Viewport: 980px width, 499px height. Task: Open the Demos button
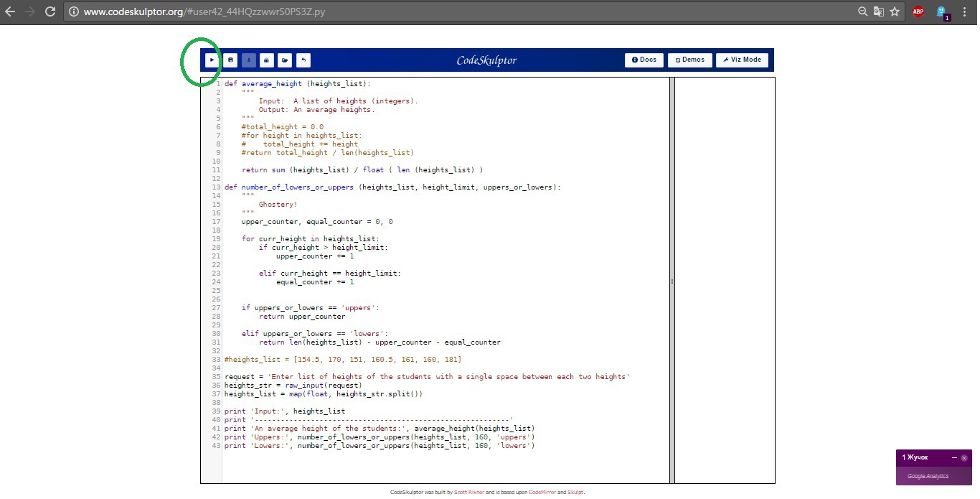pyautogui.click(x=689, y=60)
